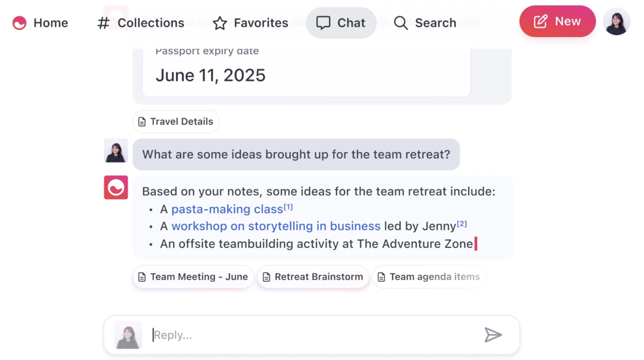Click the pencil icon in New button
644x360 pixels.
click(541, 21)
